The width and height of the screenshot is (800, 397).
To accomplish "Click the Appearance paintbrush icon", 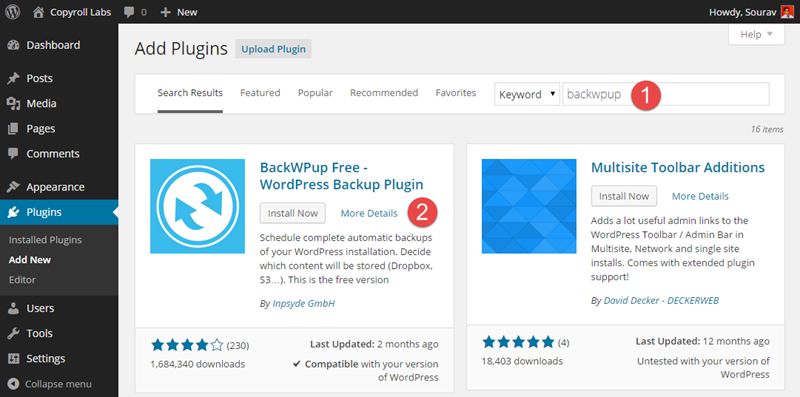I will pos(14,187).
